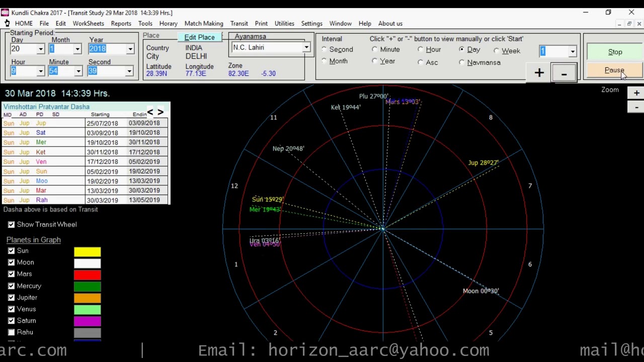This screenshot has width=644, height=362.
Task: Open the Match Making menu
Action: [x=204, y=24]
